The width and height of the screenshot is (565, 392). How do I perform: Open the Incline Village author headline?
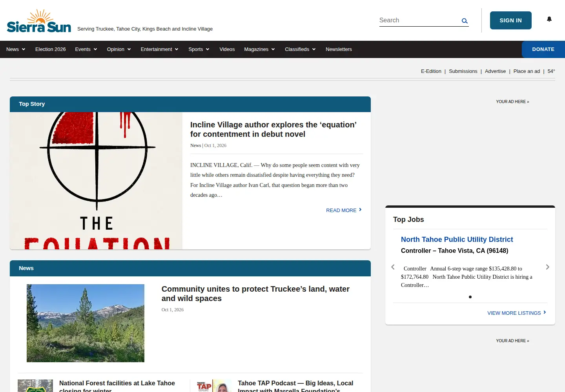[273, 129]
